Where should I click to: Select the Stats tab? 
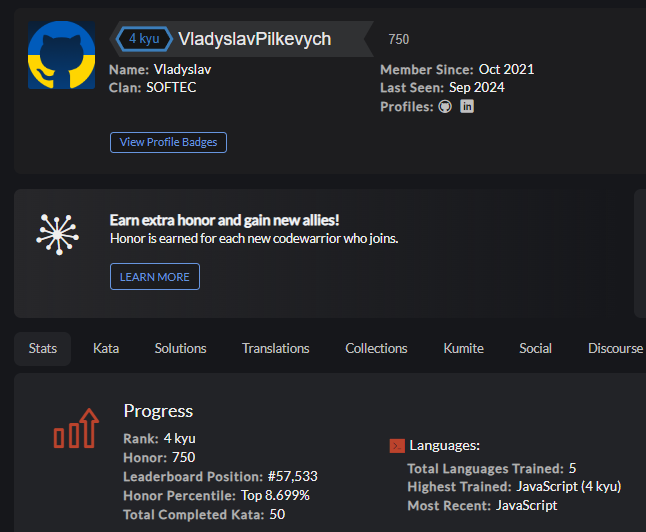pos(42,349)
